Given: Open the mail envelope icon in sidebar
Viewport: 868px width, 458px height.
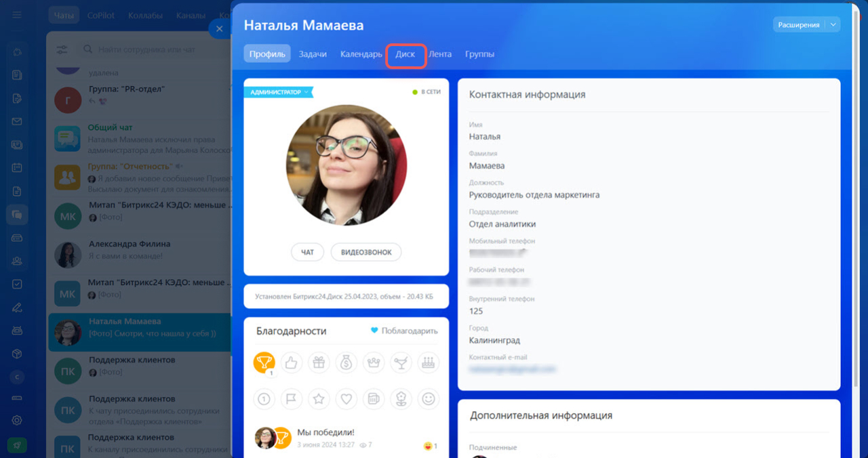Looking at the screenshot, I should pyautogui.click(x=17, y=122).
